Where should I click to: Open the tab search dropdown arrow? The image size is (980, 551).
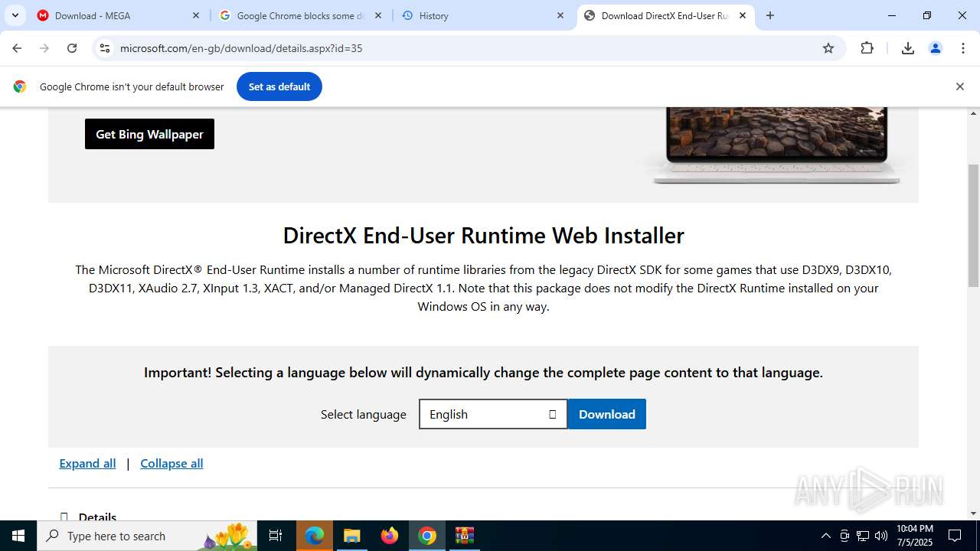(x=15, y=15)
